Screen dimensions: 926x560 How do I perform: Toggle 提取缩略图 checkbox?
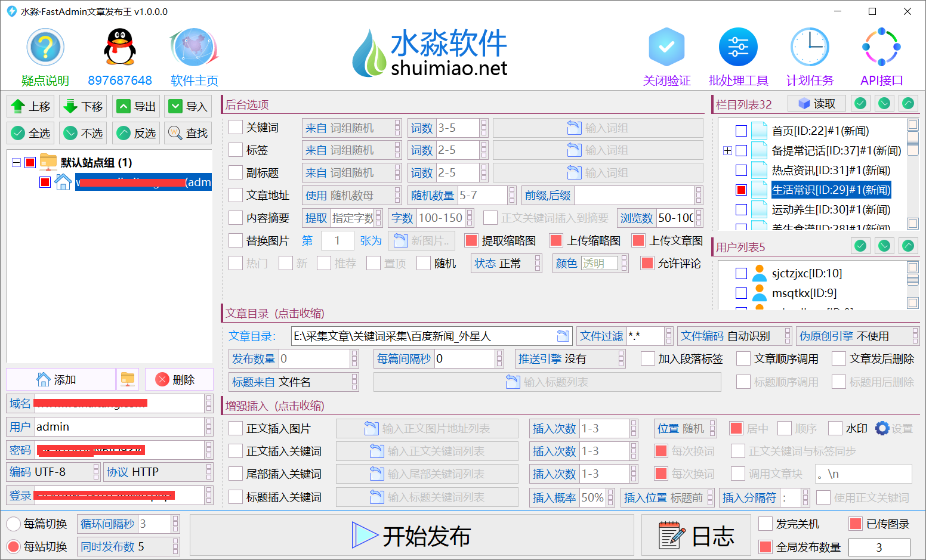pyautogui.click(x=471, y=240)
